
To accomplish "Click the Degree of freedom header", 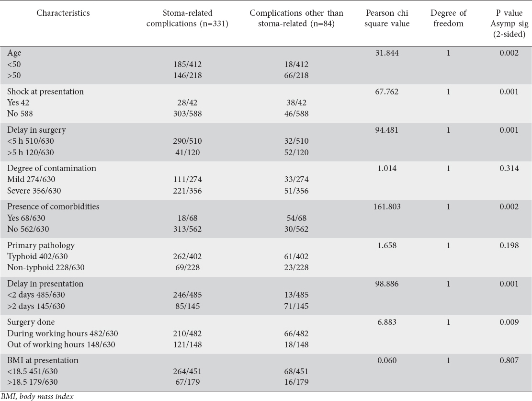I will [x=448, y=18].
